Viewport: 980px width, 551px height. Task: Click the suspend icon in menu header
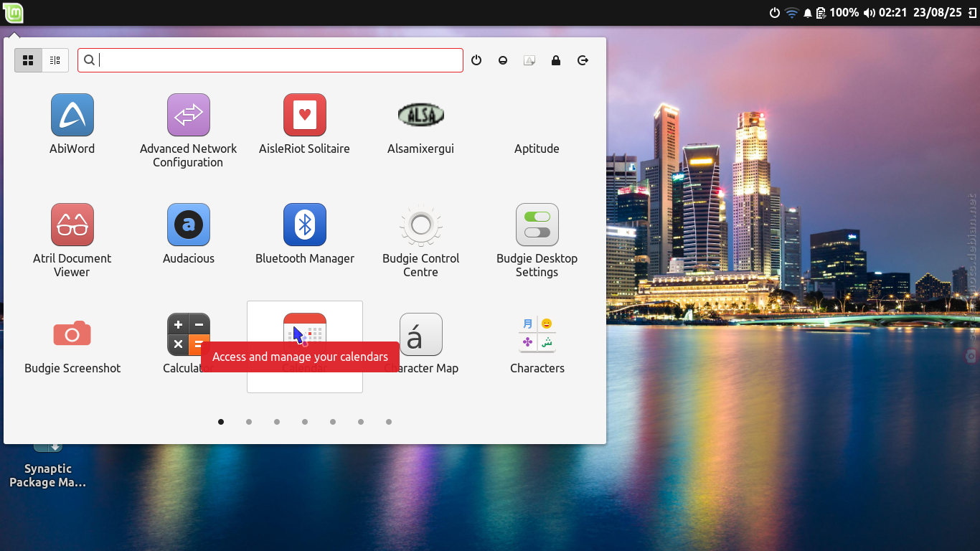coord(503,60)
